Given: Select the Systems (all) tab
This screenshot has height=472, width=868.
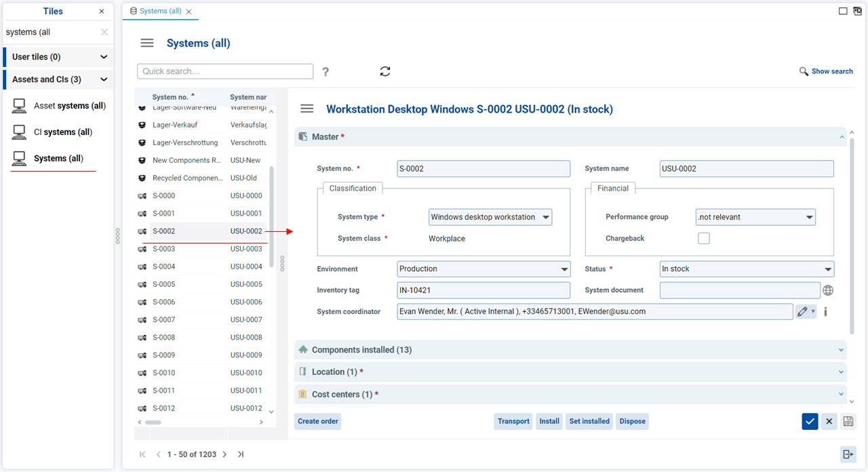Looking at the screenshot, I should pos(160,12).
